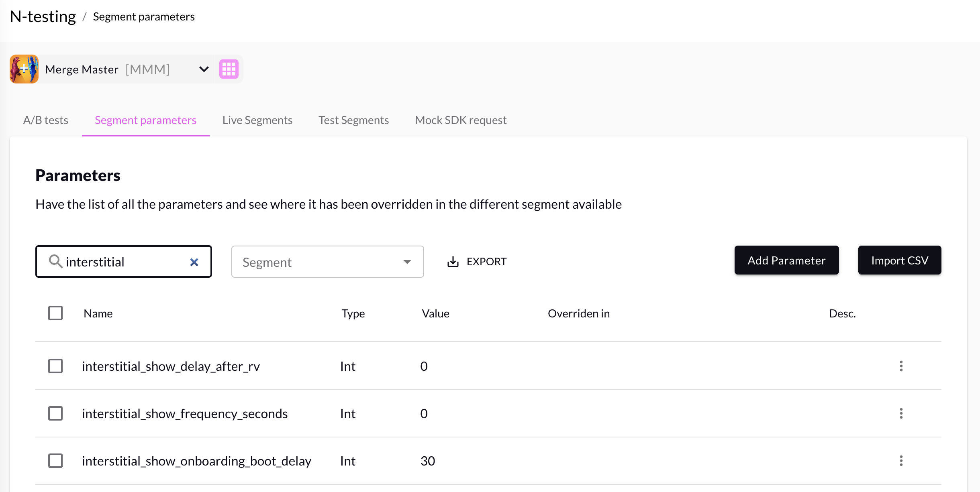Open the Segment dropdown

click(327, 262)
